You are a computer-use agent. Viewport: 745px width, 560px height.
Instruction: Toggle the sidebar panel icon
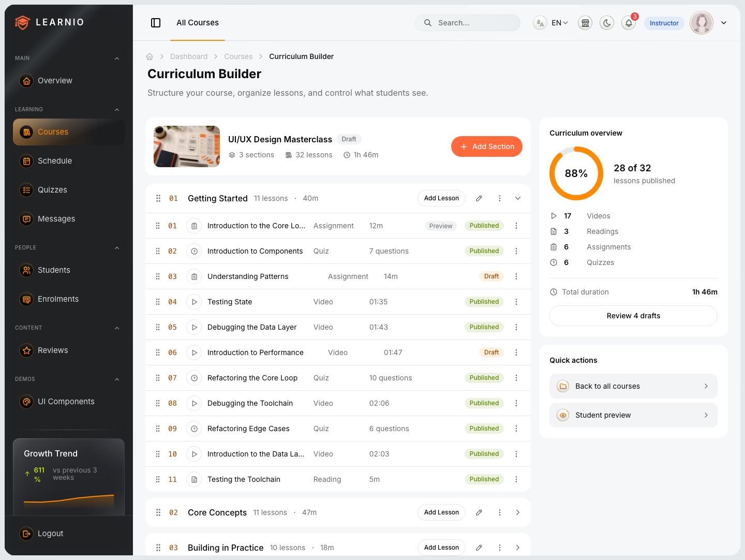(x=156, y=23)
